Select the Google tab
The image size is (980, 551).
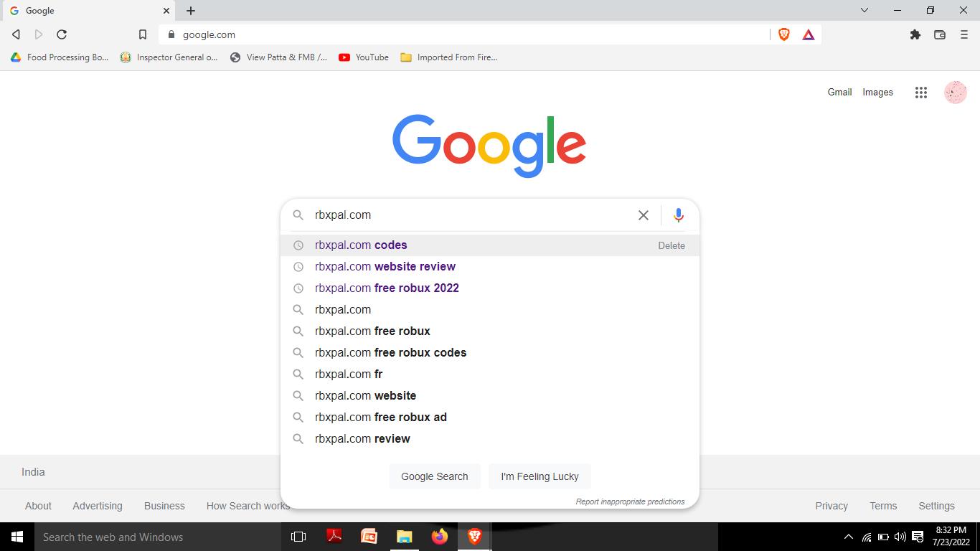88,11
